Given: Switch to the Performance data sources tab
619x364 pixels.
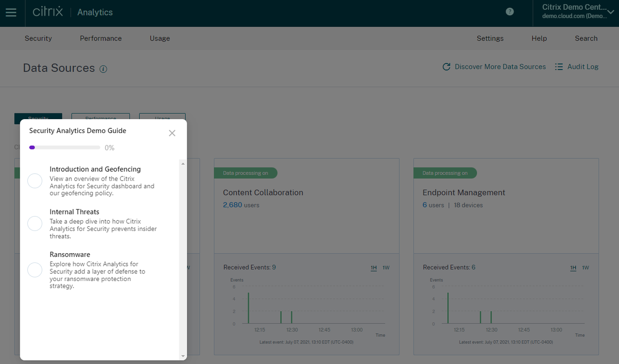Looking at the screenshot, I should click(101, 118).
